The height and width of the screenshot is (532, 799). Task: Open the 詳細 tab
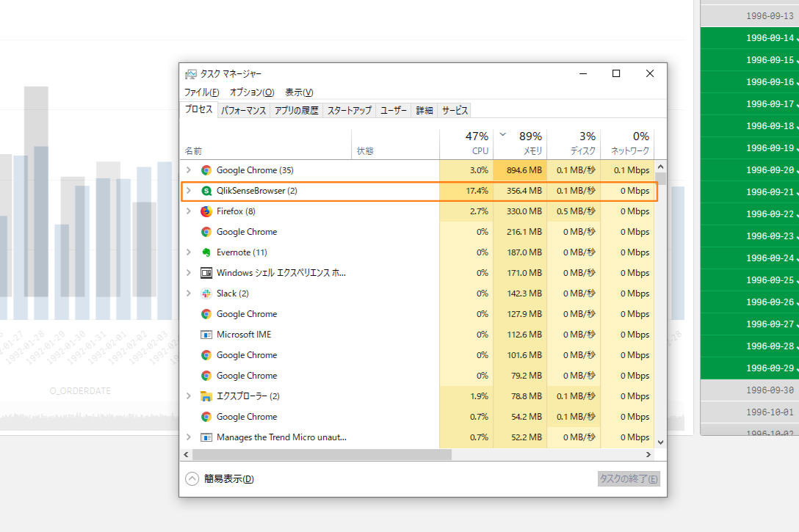click(424, 111)
